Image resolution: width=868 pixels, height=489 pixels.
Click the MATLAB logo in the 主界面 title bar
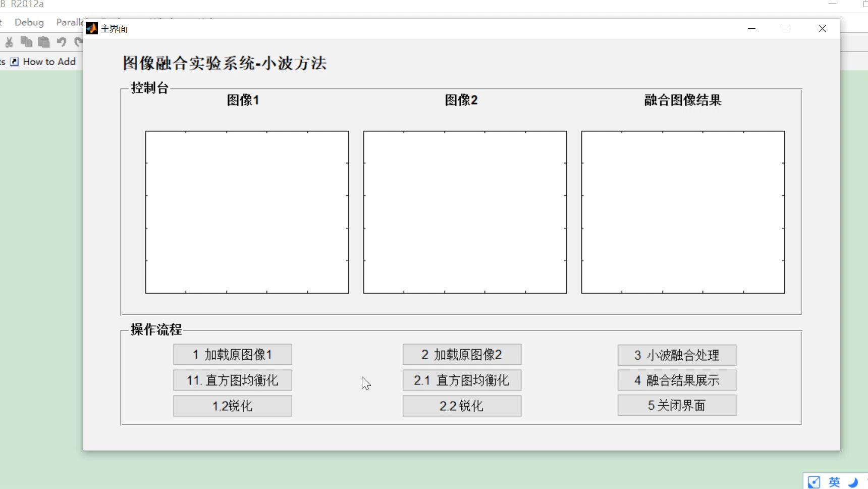(x=92, y=28)
